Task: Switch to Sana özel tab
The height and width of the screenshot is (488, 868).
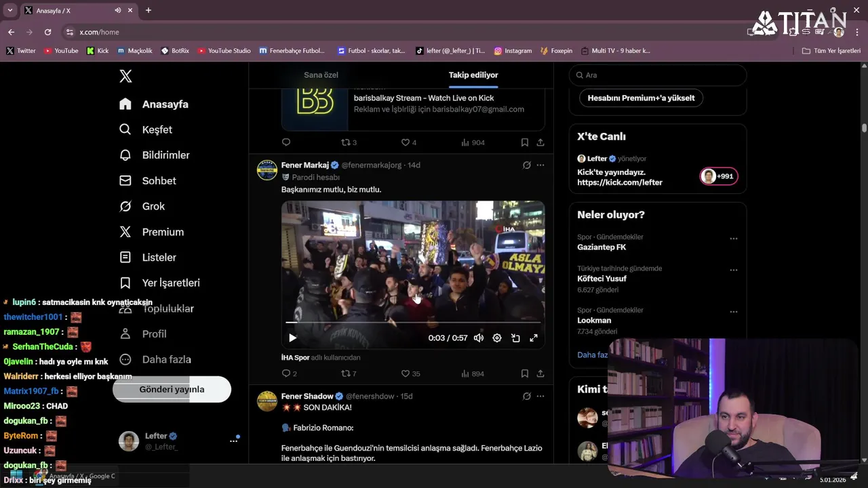Action: 321,75
